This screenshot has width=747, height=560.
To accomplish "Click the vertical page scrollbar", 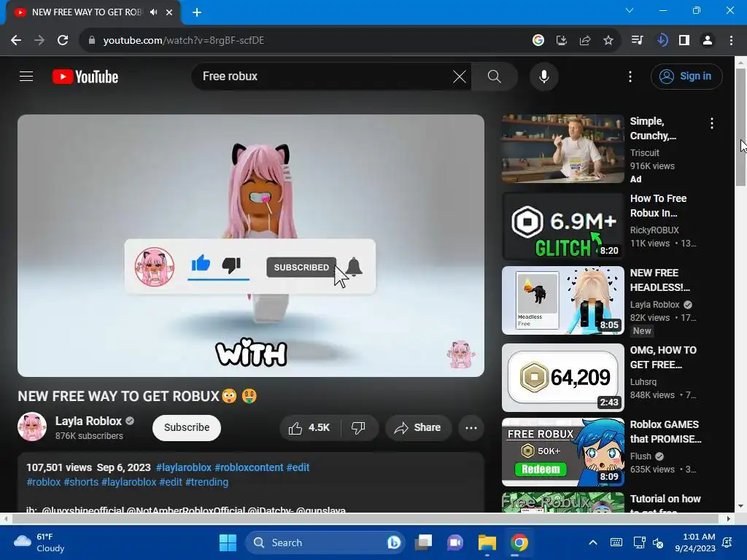I will click(740, 127).
